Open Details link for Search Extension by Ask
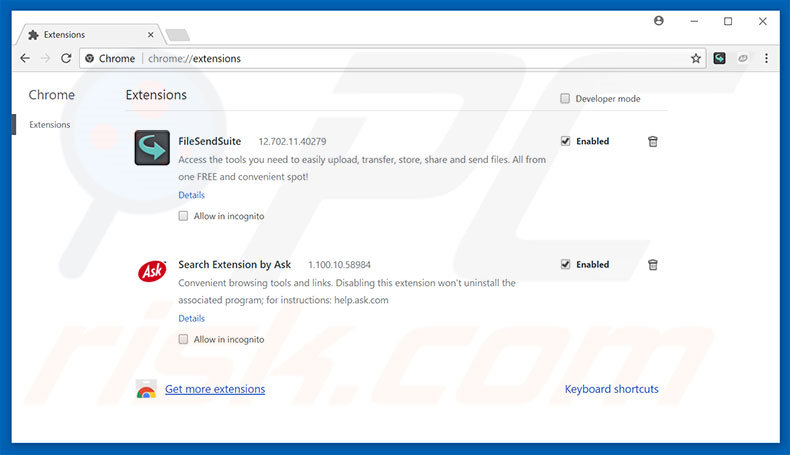This screenshot has height=455, width=790. 191,318
